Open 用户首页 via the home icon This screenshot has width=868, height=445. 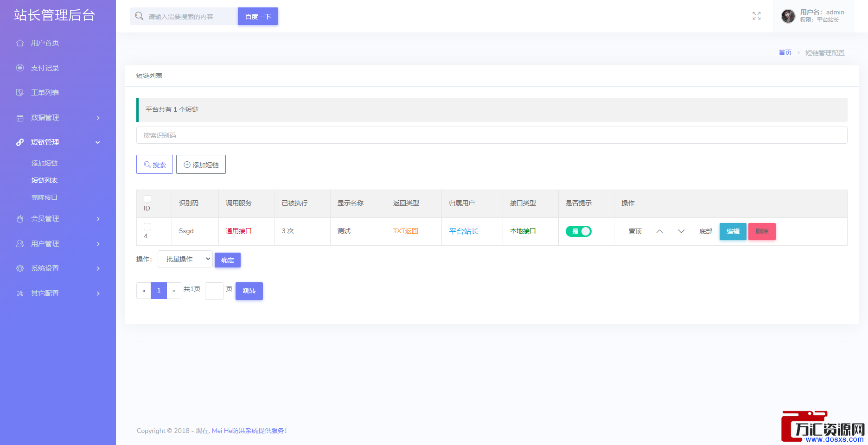tap(20, 43)
